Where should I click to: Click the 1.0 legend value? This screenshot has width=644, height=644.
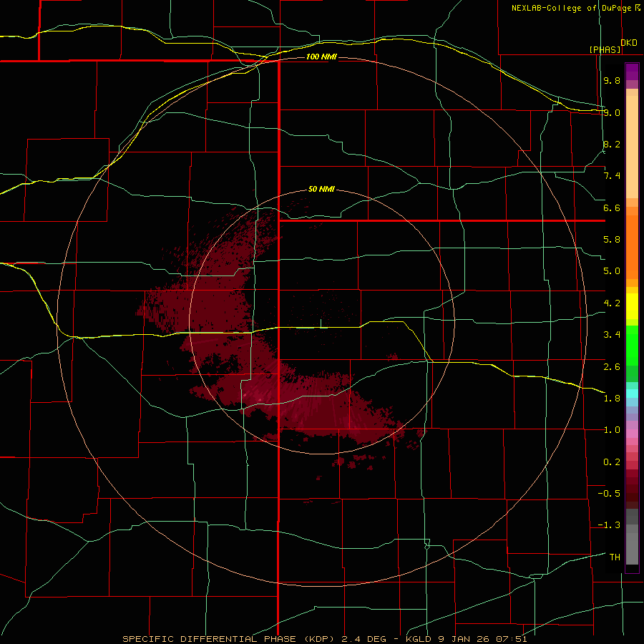(x=612, y=430)
